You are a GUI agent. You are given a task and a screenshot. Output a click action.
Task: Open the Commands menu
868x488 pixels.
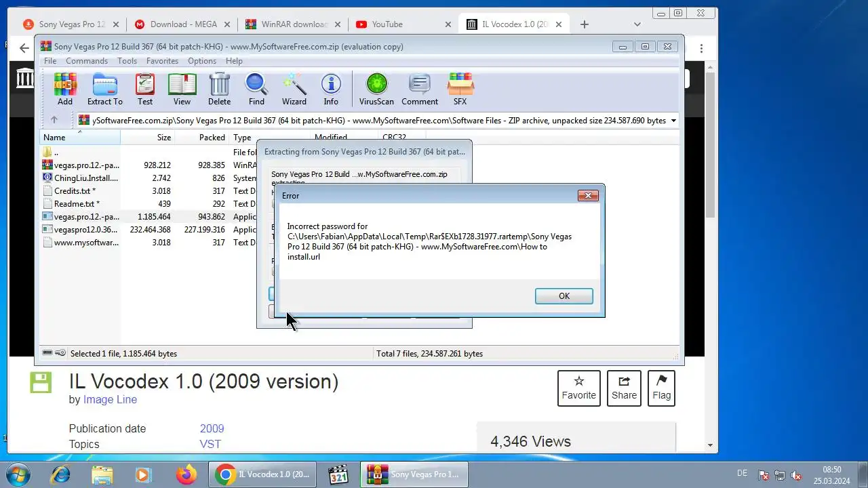87,61
